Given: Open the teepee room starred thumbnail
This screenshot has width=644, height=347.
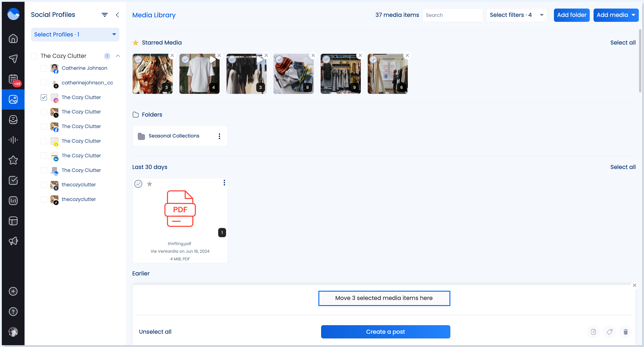Looking at the screenshot, I should 388,74.
